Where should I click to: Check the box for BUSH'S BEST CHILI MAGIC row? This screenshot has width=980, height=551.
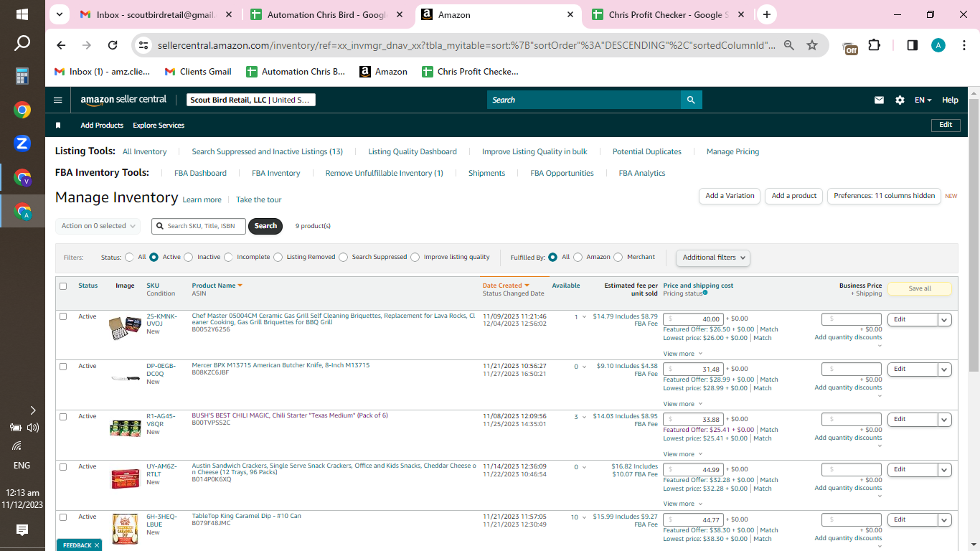(63, 417)
